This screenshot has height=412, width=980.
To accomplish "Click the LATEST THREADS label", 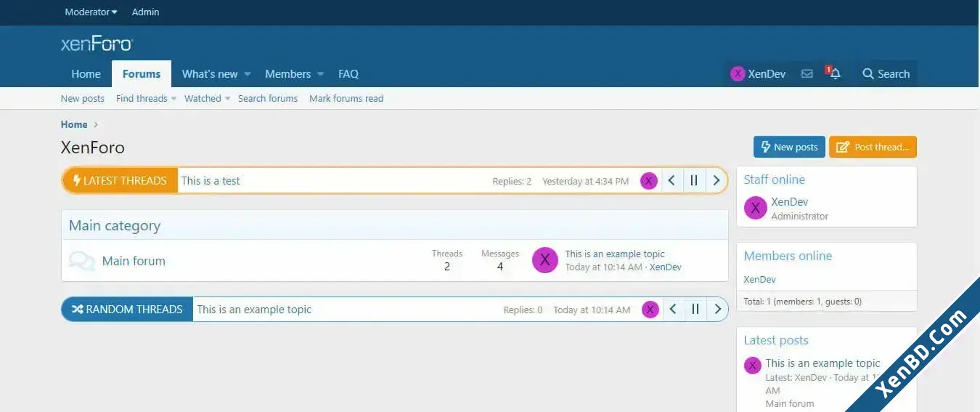I will tap(120, 181).
